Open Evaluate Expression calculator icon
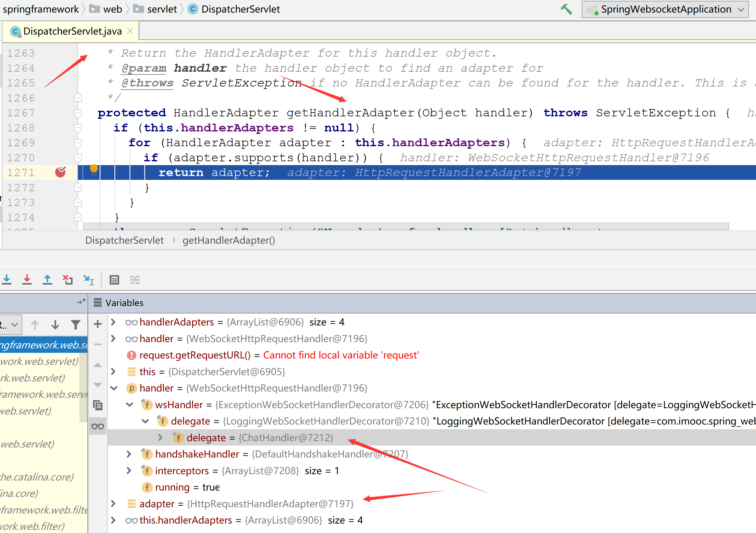Screen dimensions: 756x533 pyautogui.click(x=114, y=280)
